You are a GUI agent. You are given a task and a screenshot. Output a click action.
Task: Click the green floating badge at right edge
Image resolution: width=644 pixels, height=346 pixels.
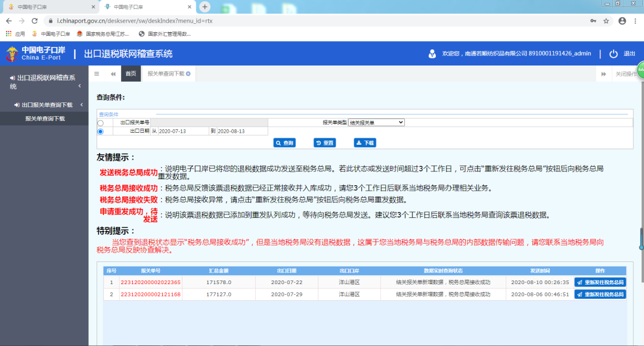640,70
